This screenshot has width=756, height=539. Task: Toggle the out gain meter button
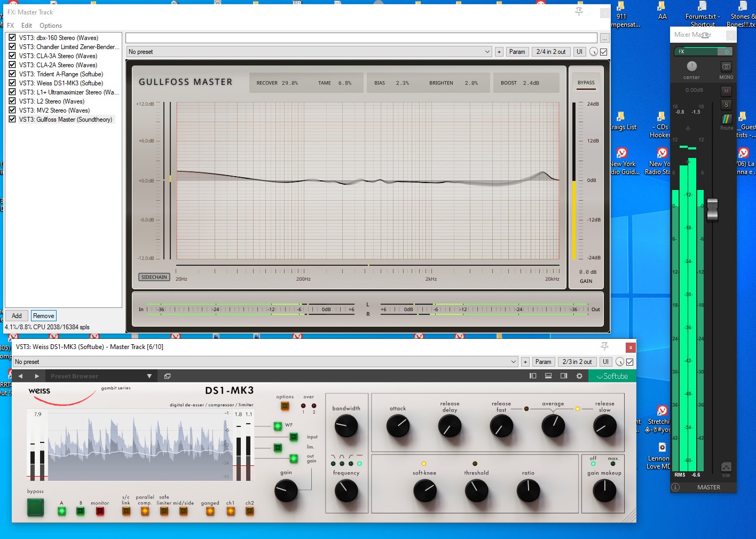pyautogui.click(x=294, y=458)
